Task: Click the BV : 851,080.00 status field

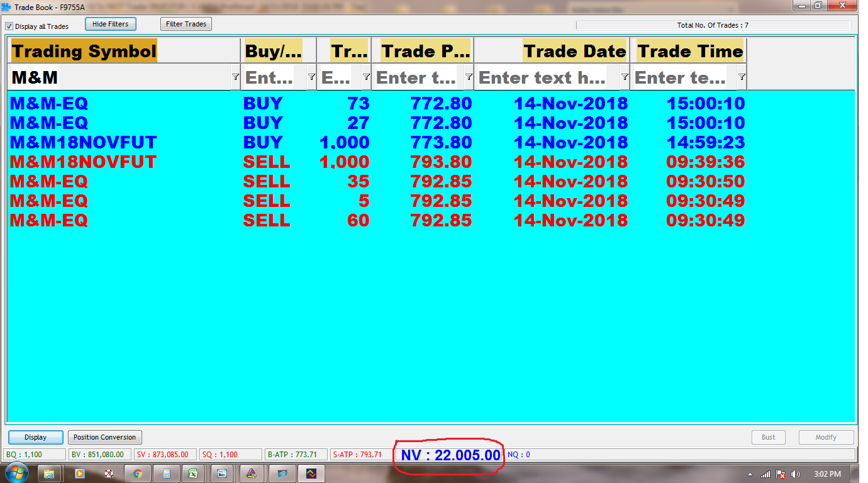Action: point(100,454)
